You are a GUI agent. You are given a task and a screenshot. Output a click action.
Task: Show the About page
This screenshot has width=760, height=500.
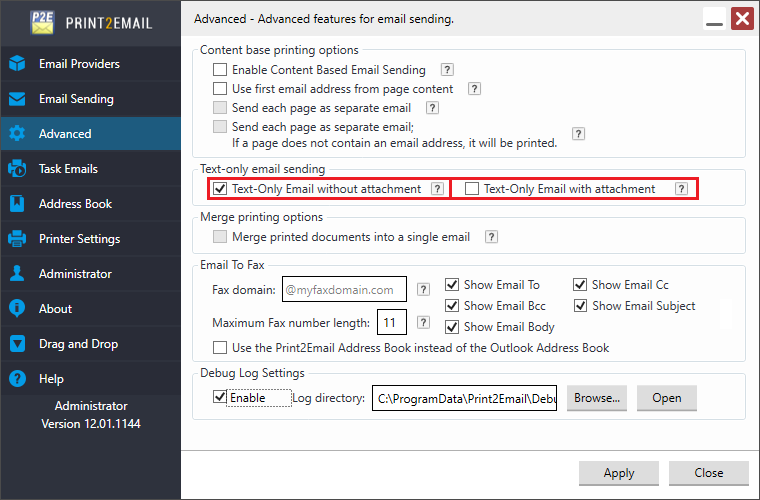pos(91,308)
